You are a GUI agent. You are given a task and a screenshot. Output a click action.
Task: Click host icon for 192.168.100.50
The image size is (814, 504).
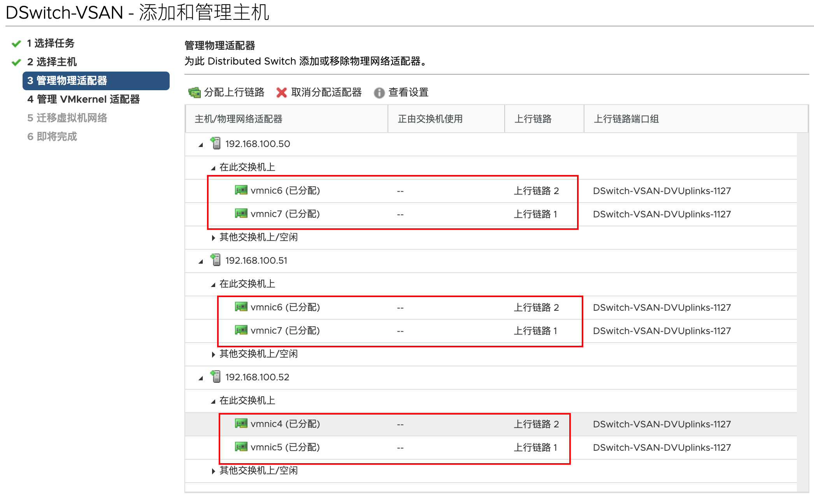pyautogui.click(x=216, y=143)
